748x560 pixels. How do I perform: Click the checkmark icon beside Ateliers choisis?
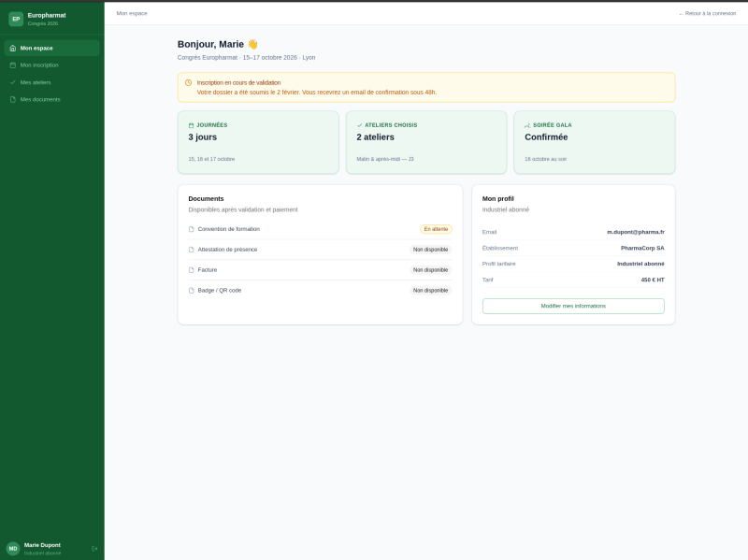pos(359,125)
